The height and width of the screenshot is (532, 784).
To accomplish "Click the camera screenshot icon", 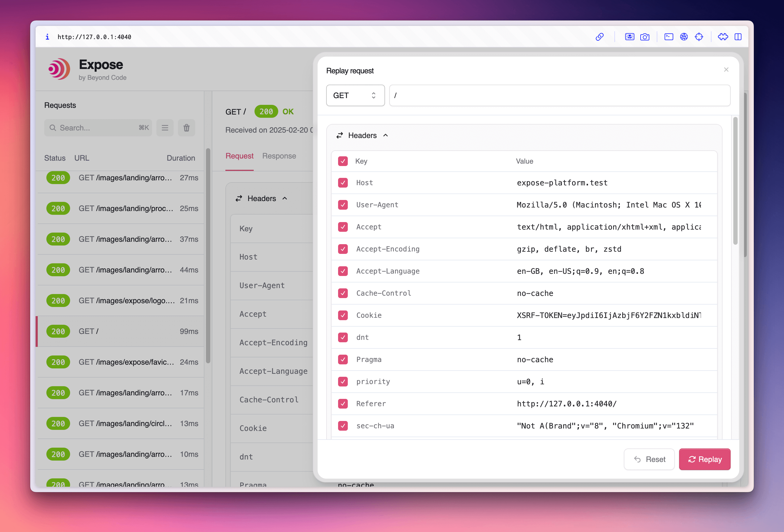I will tap(645, 37).
